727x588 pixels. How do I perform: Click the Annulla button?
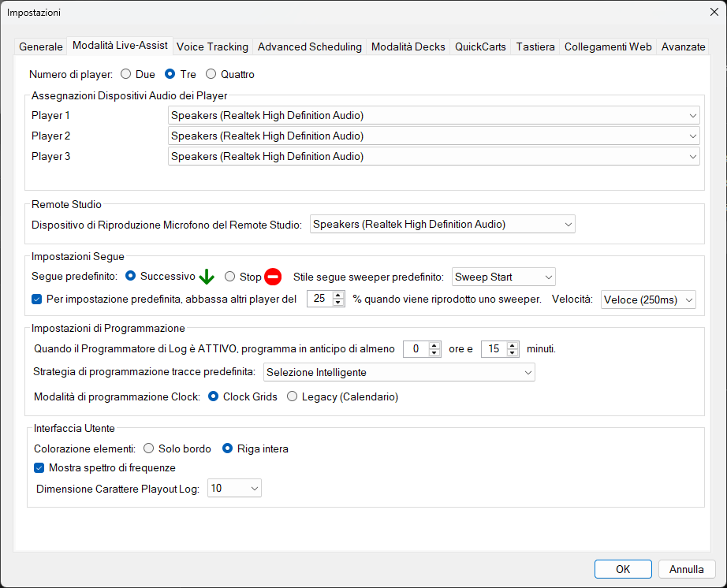(x=687, y=569)
